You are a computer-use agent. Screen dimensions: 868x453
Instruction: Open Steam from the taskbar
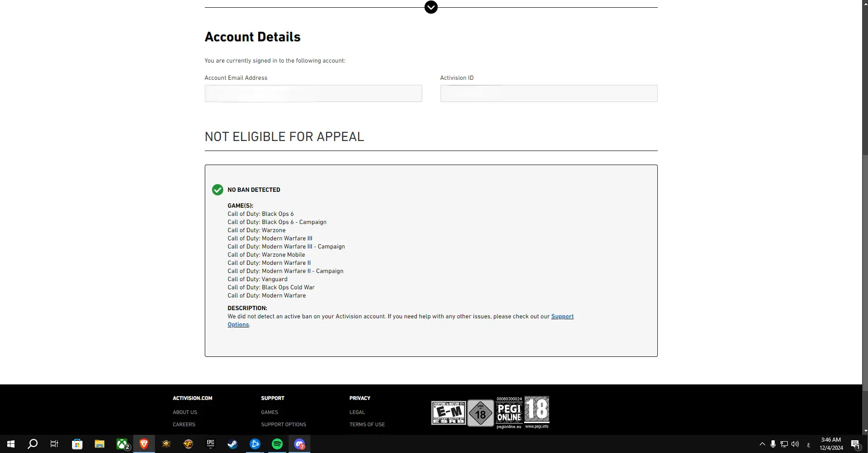click(233, 444)
